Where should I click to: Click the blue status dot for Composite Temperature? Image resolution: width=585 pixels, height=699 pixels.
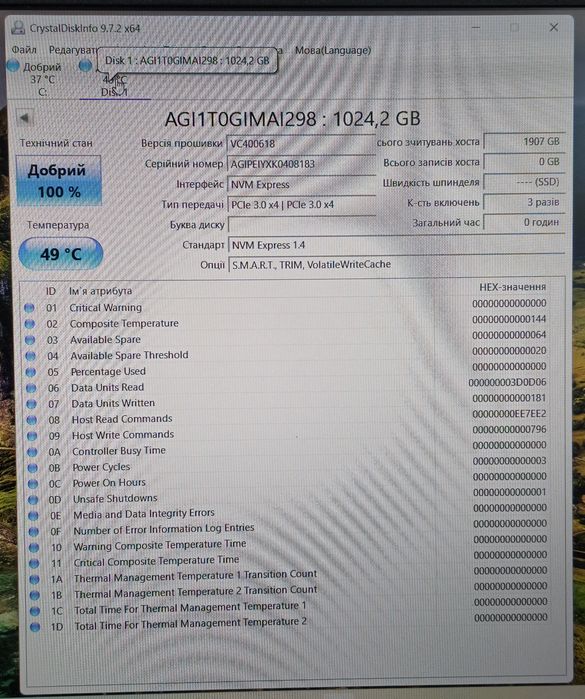point(30,324)
